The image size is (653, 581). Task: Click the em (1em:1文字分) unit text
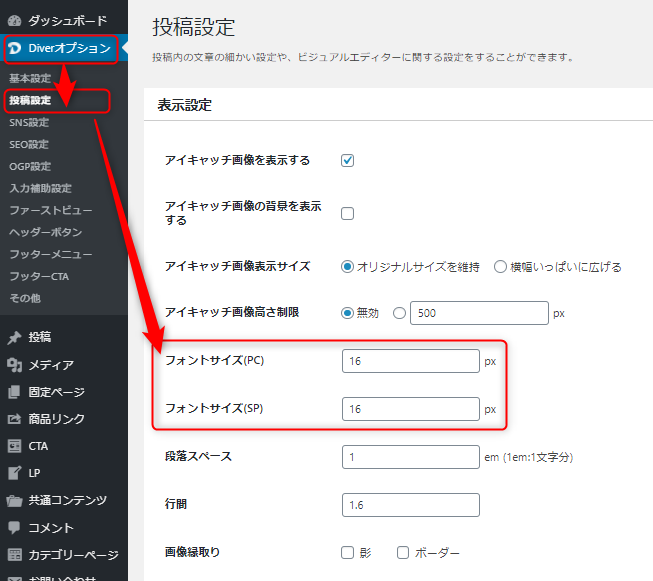click(528, 457)
